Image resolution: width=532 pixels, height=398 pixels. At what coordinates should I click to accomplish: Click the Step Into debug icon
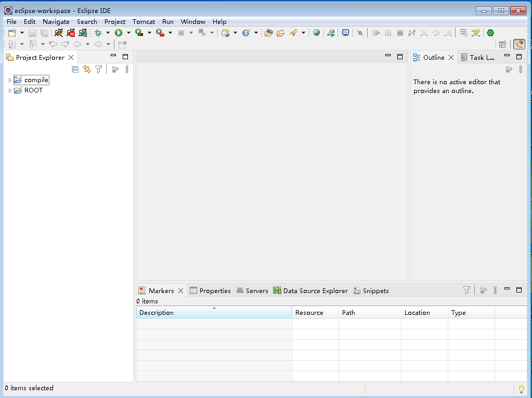[424, 33]
